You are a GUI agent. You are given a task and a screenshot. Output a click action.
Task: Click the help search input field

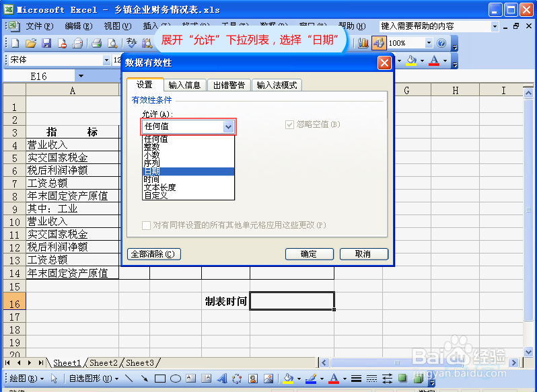[435, 26]
